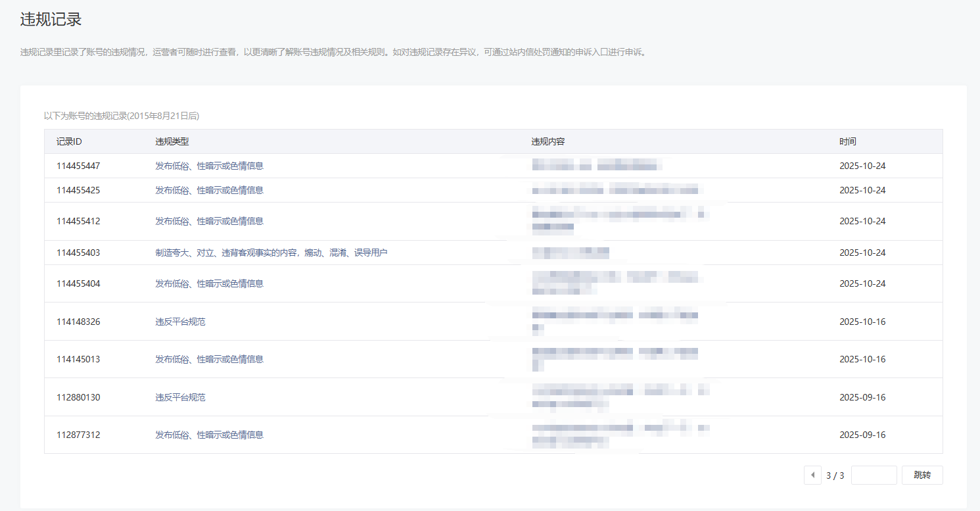
Task: Click violation type of record 114145013
Action: [x=209, y=359]
